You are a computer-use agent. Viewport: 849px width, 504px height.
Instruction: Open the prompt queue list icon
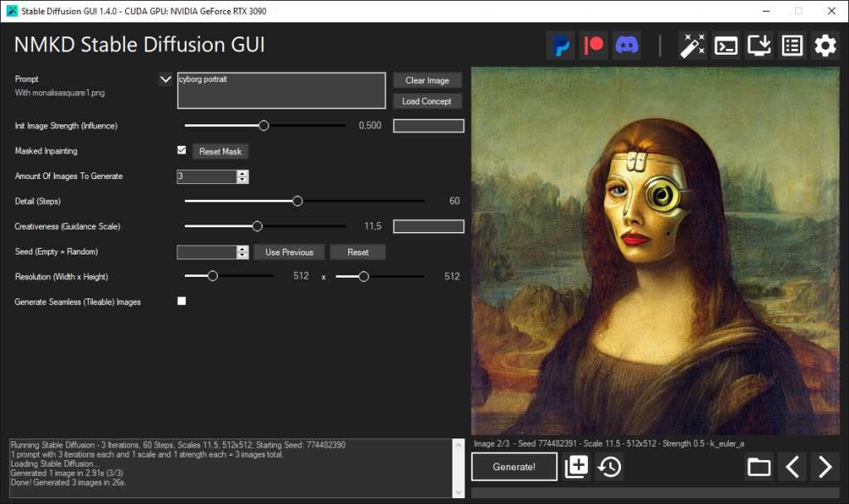tap(792, 46)
